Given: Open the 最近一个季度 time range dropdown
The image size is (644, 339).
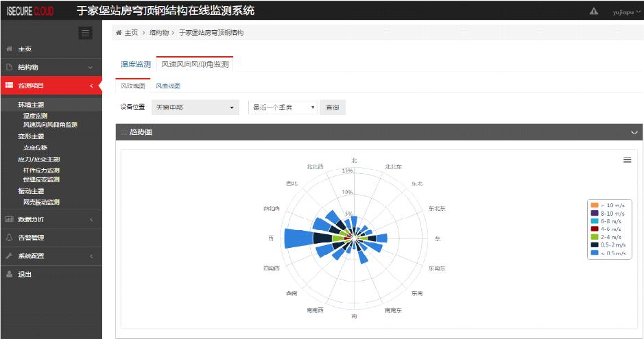Looking at the screenshot, I should [283, 108].
